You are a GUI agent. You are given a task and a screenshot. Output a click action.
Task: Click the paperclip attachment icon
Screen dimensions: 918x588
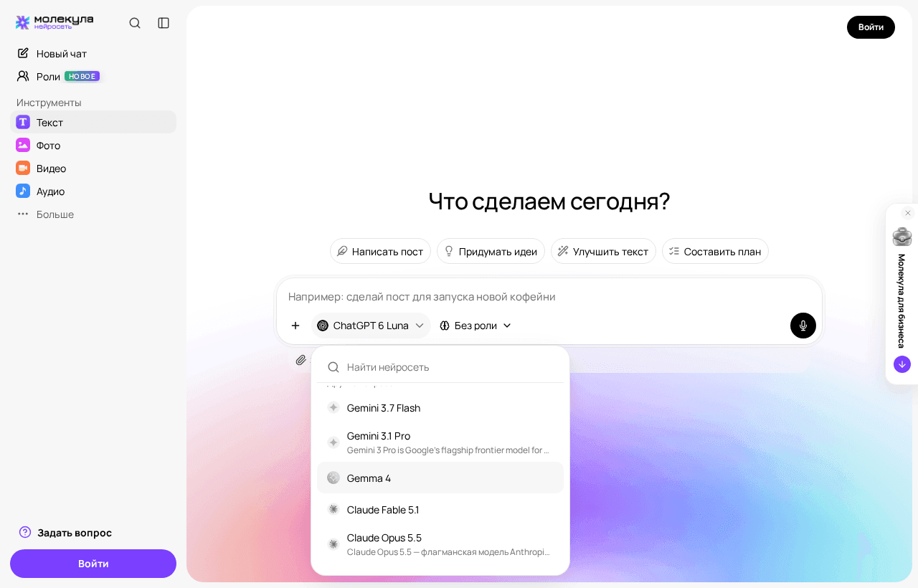(301, 359)
